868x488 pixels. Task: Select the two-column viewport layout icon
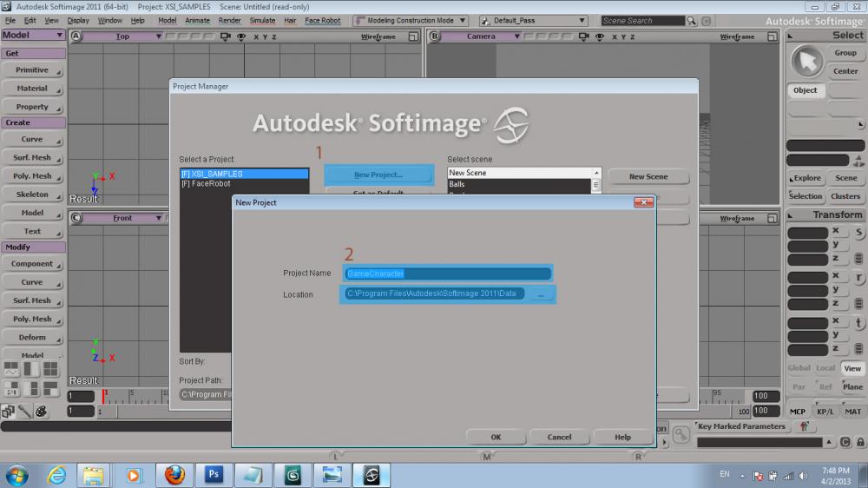coord(31,369)
